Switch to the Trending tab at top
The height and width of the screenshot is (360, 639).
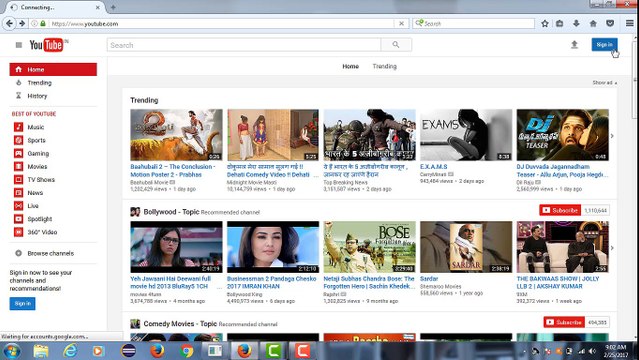pyautogui.click(x=384, y=66)
